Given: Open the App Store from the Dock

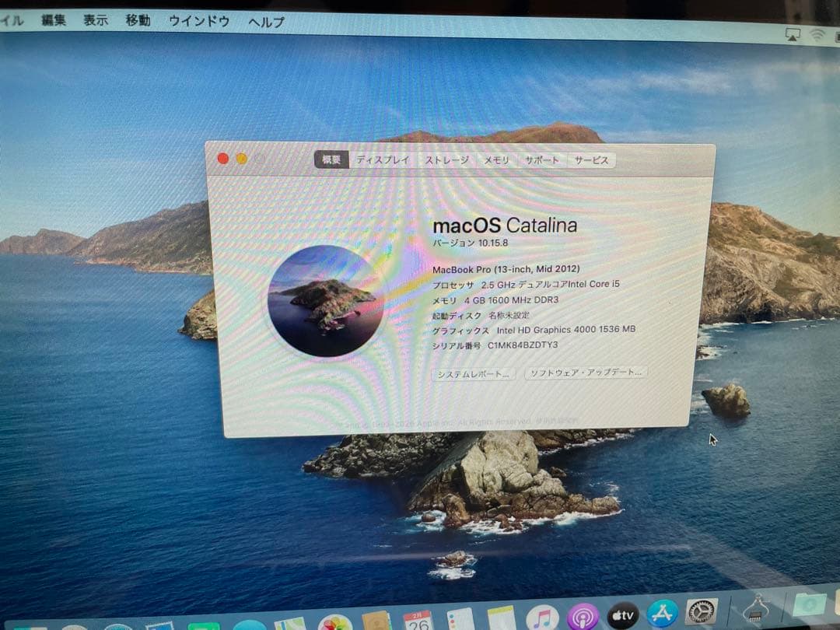Looking at the screenshot, I should tap(662, 614).
